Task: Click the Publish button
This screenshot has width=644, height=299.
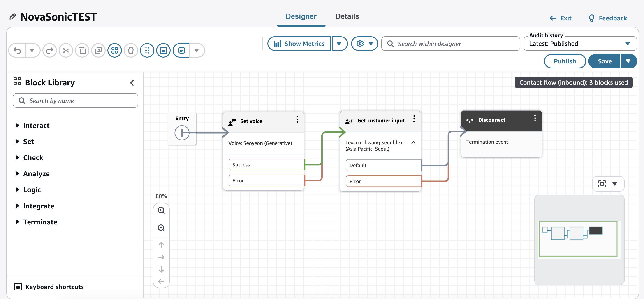Action: 565,61
